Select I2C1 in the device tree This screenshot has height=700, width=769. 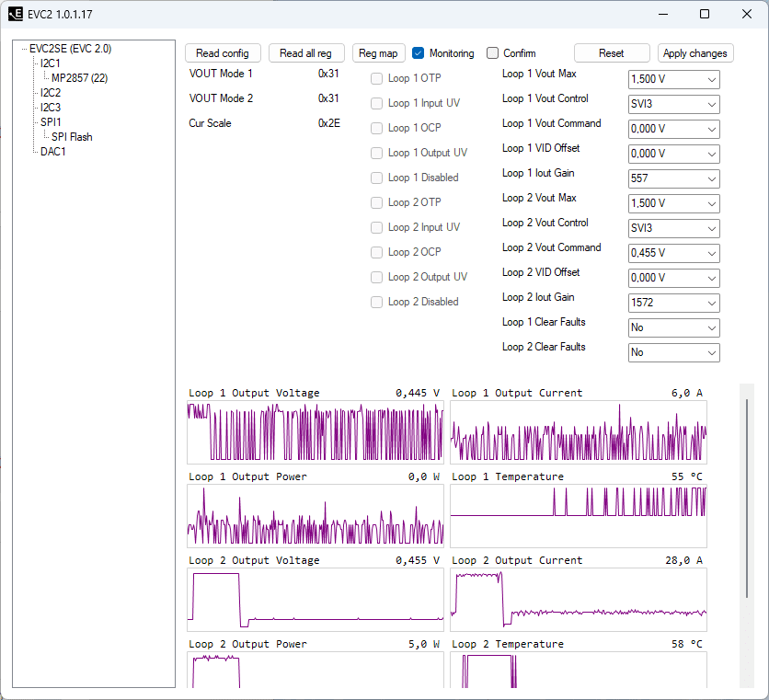coord(51,63)
